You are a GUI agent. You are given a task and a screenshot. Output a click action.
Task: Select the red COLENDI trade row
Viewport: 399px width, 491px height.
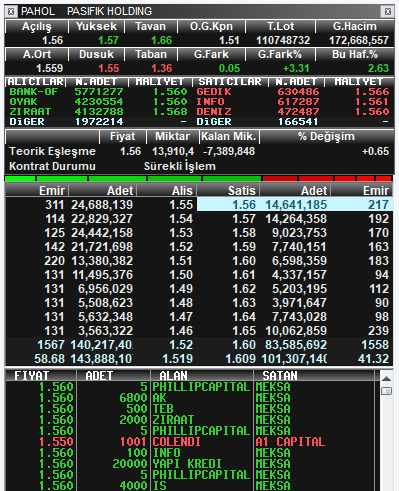coord(190,442)
